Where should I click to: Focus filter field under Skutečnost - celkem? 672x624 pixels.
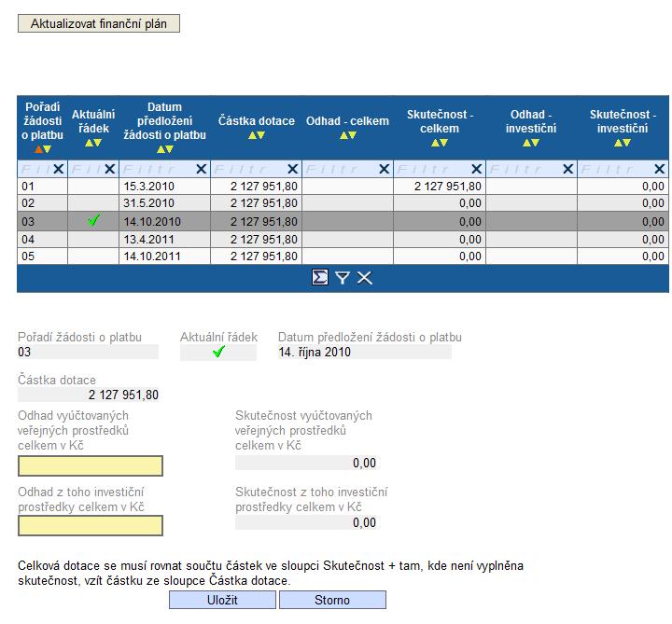(x=433, y=169)
